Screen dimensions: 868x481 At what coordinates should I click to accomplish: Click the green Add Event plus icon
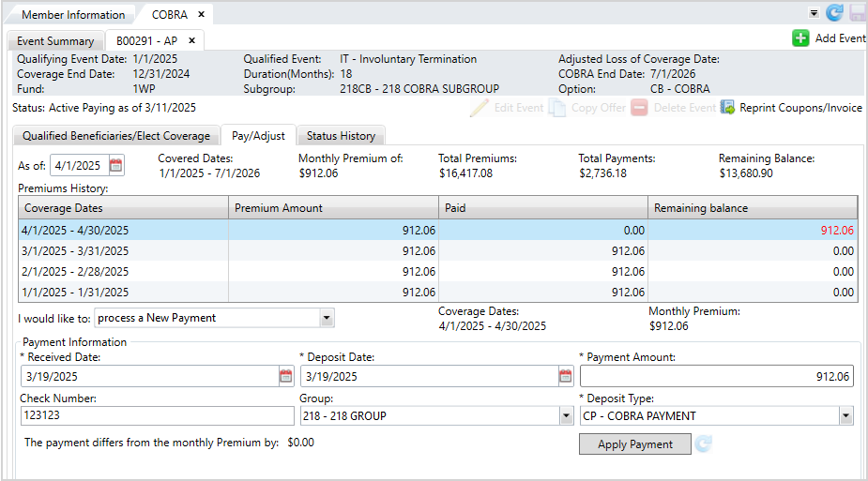[800, 38]
